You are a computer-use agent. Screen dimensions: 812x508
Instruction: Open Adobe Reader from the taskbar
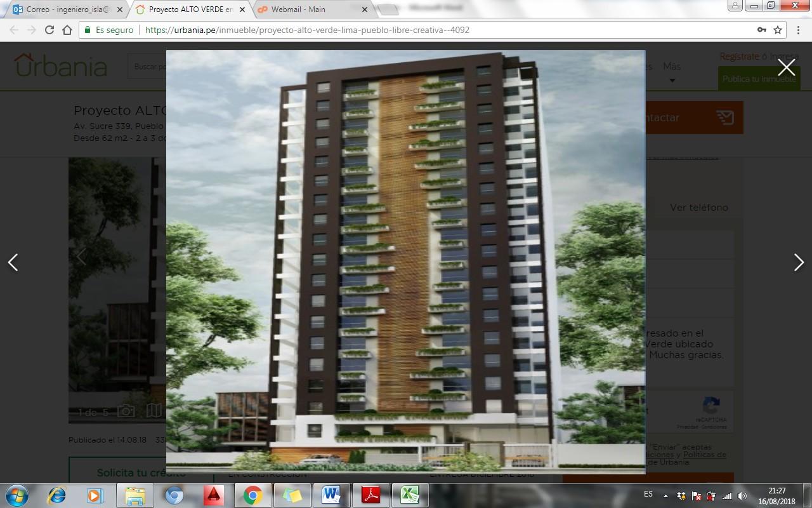tap(371, 495)
